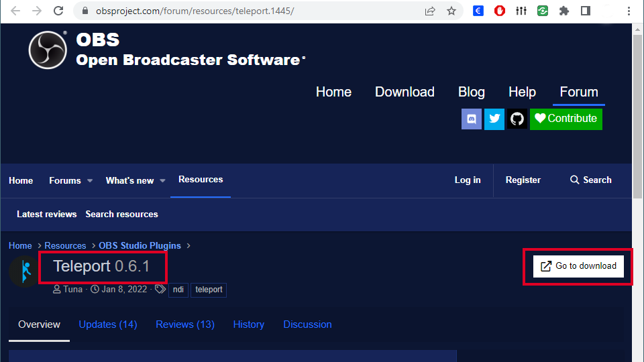Click the OBS Studio Plugins breadcrumb
The image size is (644, 362).
coord(140,245)
